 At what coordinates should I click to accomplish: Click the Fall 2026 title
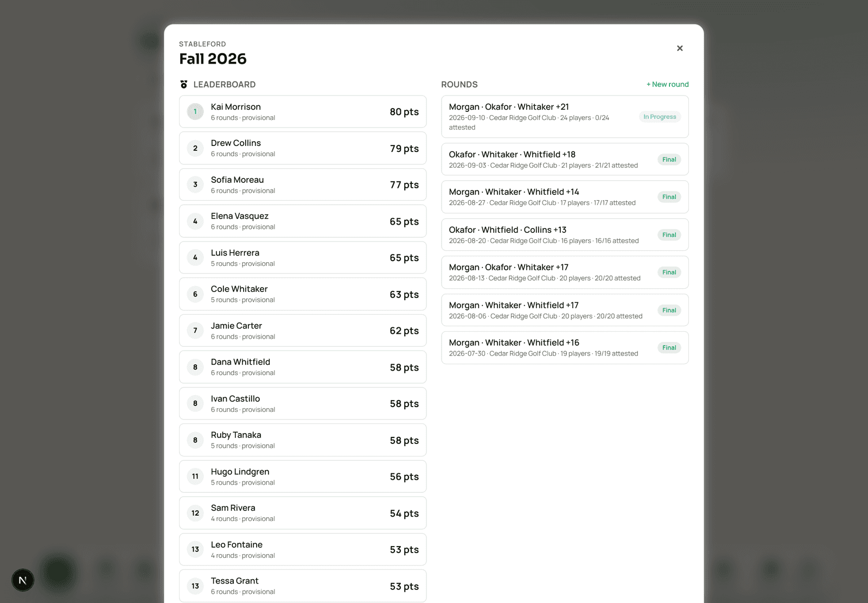coord(213,59)
